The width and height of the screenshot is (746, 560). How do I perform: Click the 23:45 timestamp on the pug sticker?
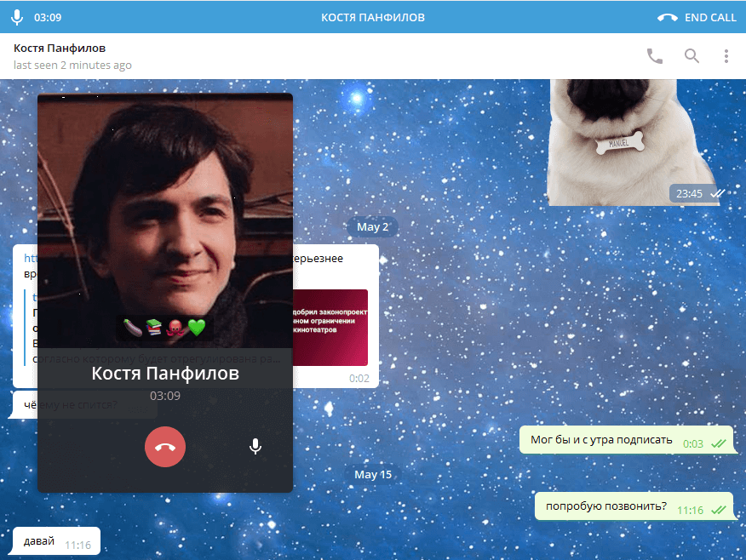point(689,193)
